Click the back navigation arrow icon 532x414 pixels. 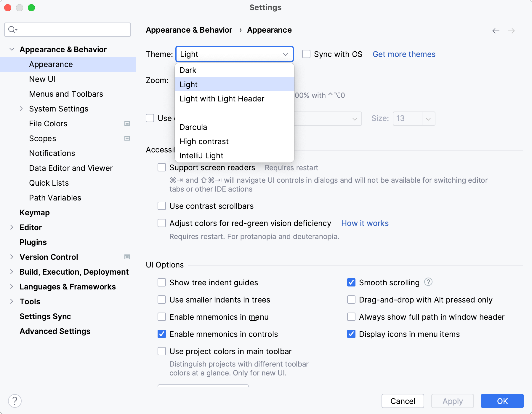click(x=496, y=31)
